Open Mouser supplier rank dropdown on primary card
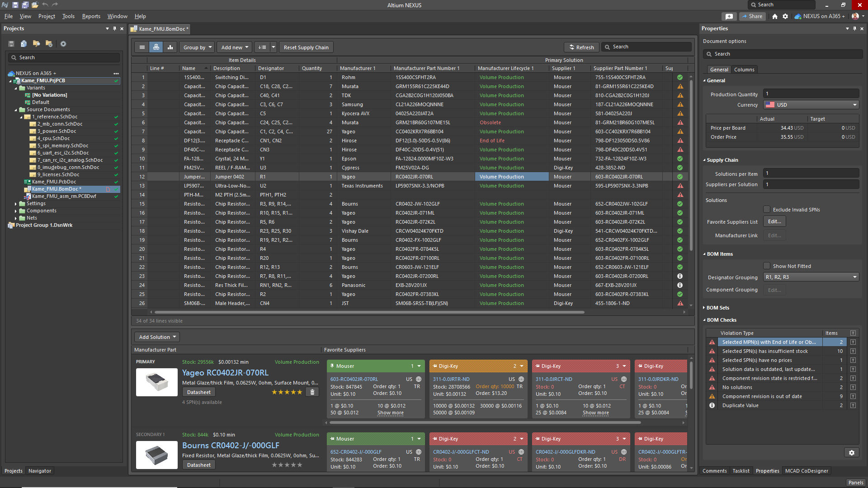 419,366
